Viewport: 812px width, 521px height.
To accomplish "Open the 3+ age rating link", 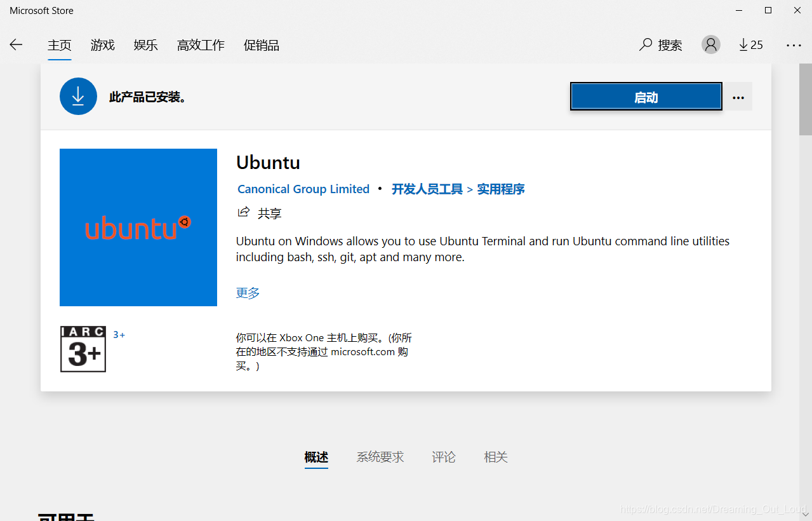I will coord(119,335).
